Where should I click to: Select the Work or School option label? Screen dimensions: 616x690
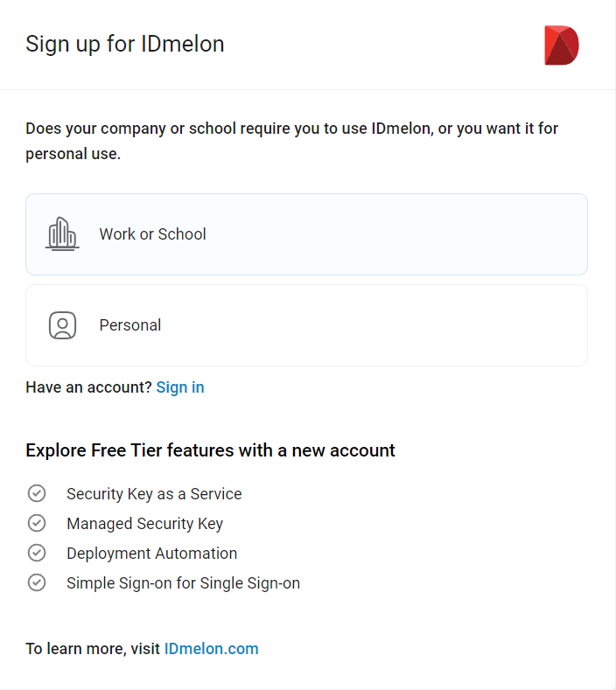click(152, 234)
